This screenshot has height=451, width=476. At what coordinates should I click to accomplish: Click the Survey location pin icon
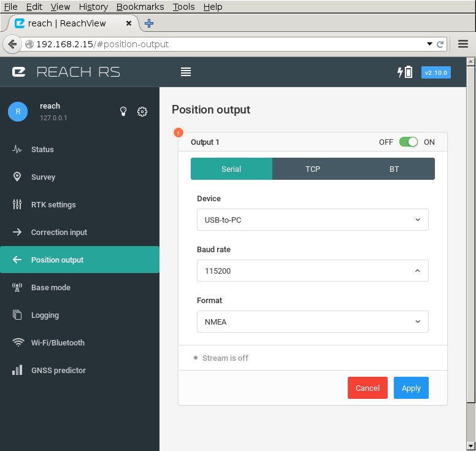[x=17, y=177]
